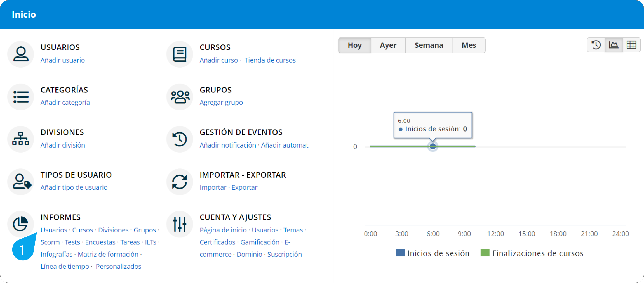Open the TIPOS DE USUARIO heading
The width and height of the screenshot is (644, 283).
[76, 175]
